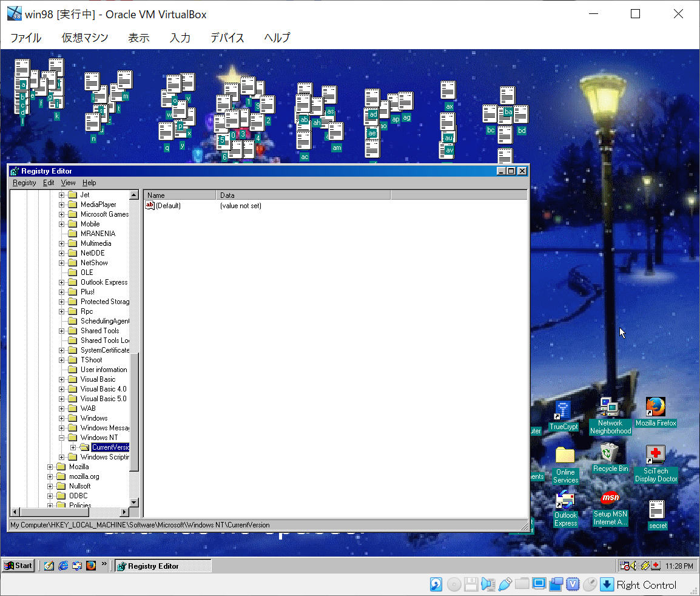Viewport: 700px width, 596px height.
Task: Click tree scroll down arrow
Action: [x=134, y=502]
